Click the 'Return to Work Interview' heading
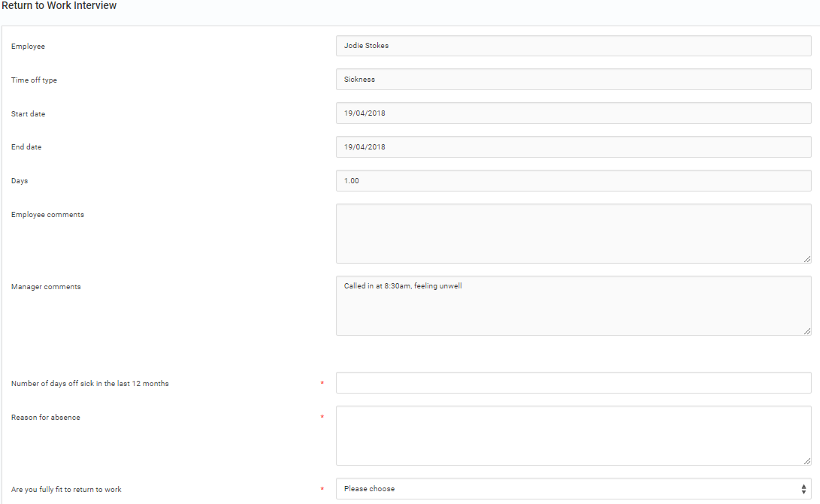 [59, 6]
